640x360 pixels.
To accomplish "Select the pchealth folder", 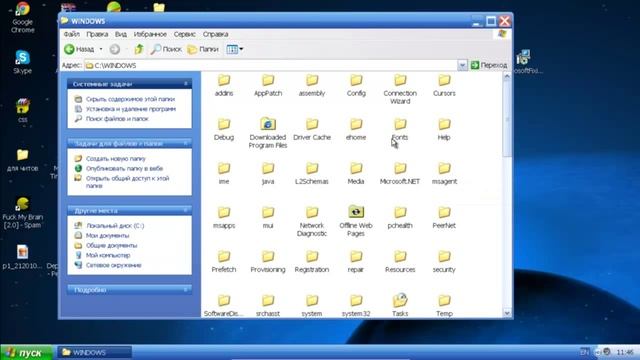I will click(x=400, y=218).
